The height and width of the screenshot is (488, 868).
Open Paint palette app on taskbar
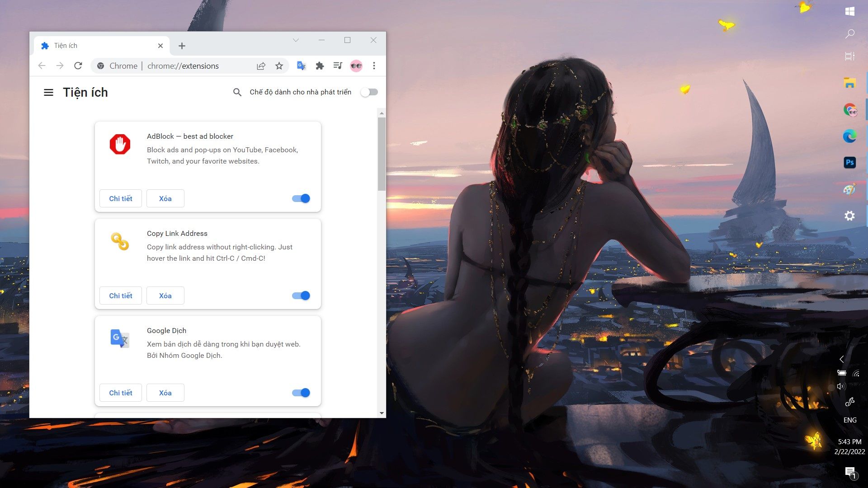(850, 189)
